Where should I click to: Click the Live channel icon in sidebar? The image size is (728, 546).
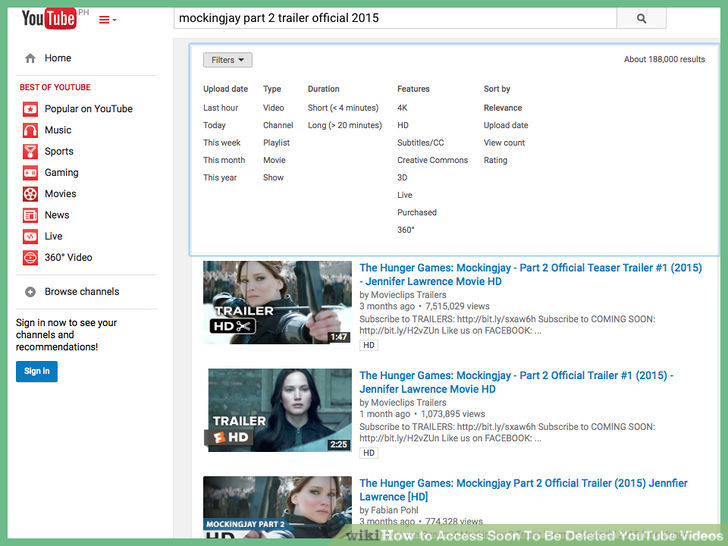coord(30,236)
